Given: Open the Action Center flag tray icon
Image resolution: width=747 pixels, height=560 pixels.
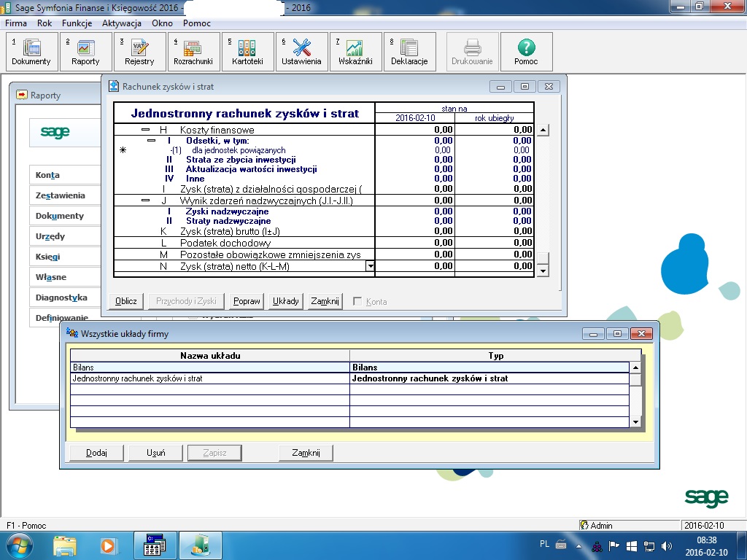Looking at the screenshot, I should (x=614, y=546).
